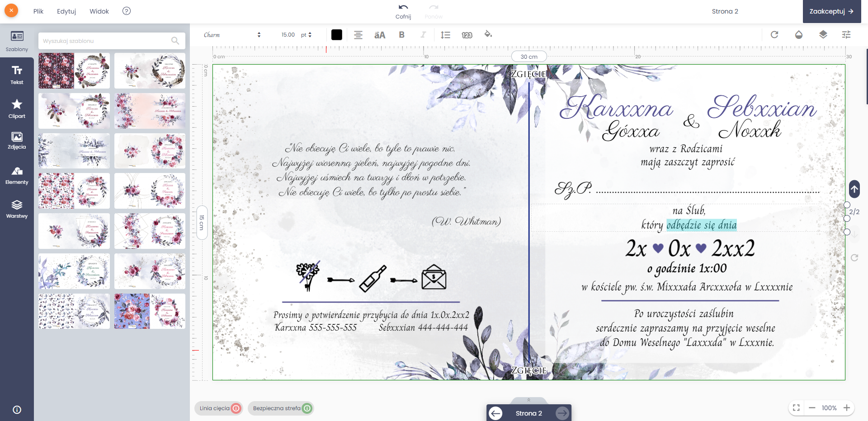
Task: Zoom in with plus button
Action: 847,408
